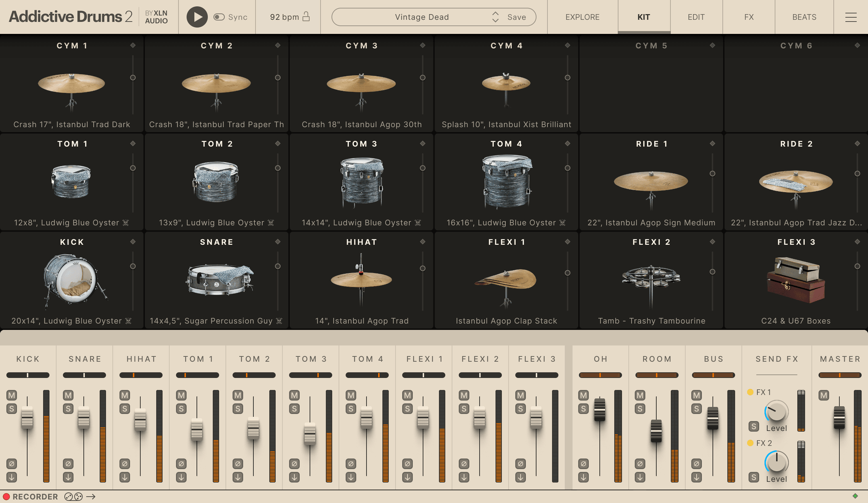868x503 pixels.
Task: Enable phase invert on the Kick channel
Action: click(12, 464)
